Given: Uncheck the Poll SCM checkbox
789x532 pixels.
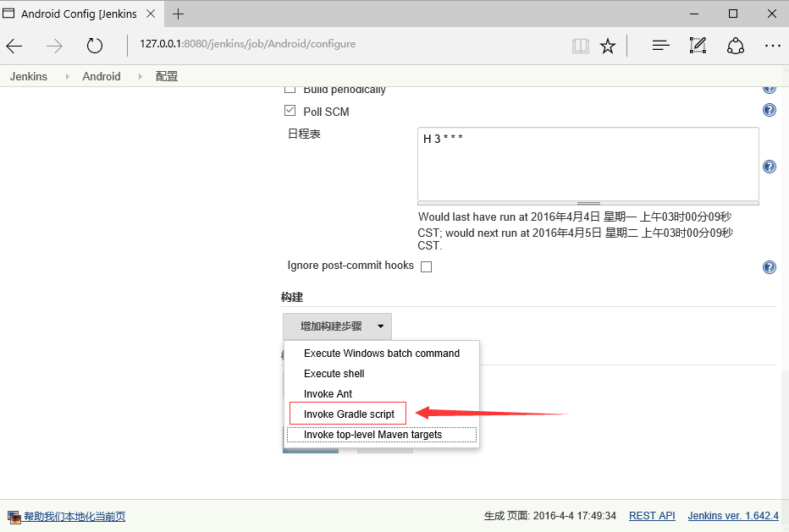Looking at the screenshot, I should (290, 110).
